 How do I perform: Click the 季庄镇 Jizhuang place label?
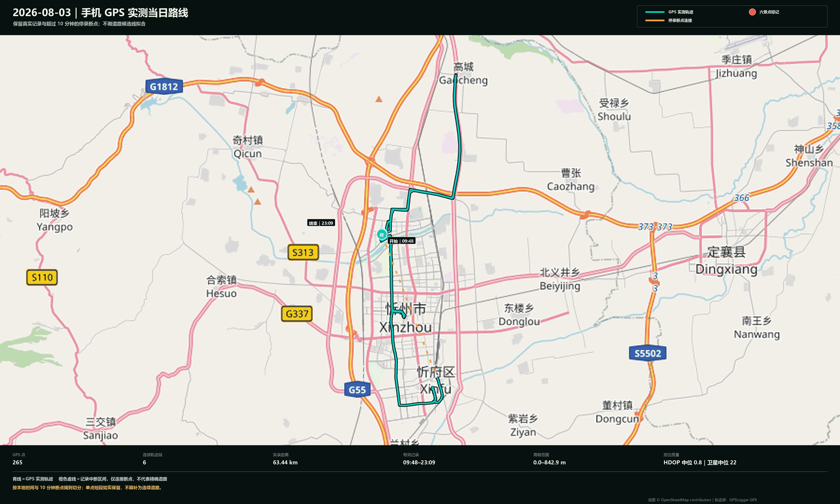736,66
